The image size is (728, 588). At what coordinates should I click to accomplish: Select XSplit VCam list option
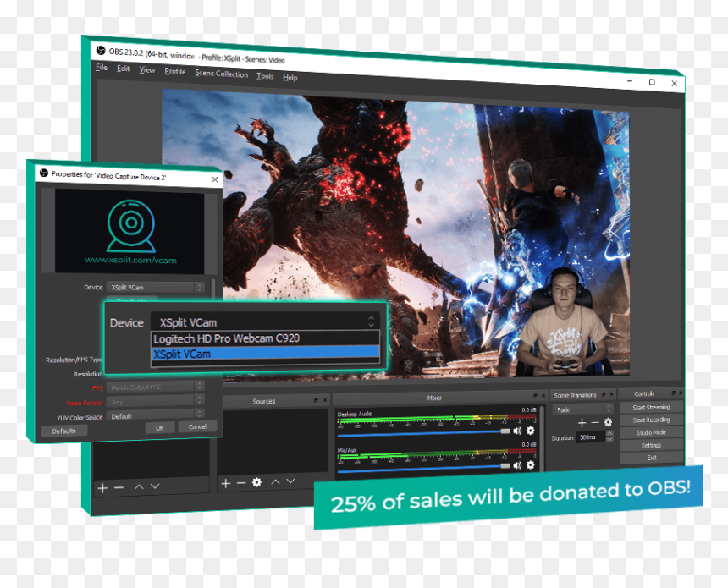pyautogui.click(x=265, y=354)
